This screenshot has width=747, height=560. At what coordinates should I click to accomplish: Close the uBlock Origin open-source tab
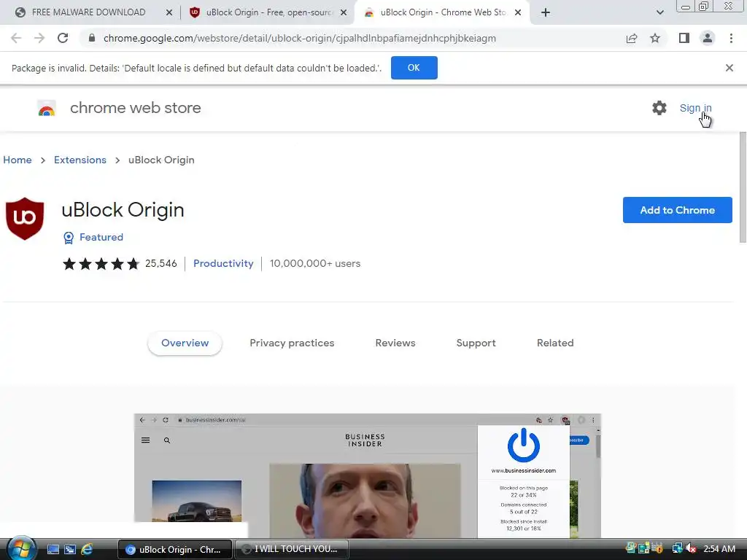(x=344, y=13)
